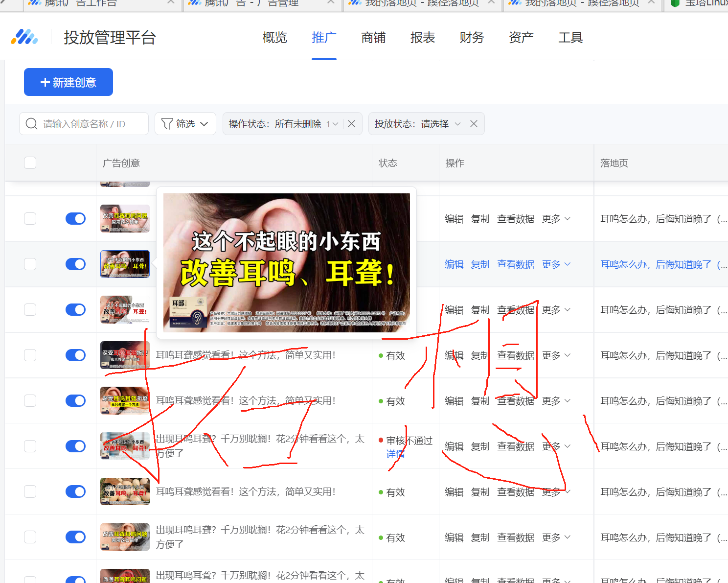Switch off toggle beside the mushroom thumbnail

click(76, 491)
